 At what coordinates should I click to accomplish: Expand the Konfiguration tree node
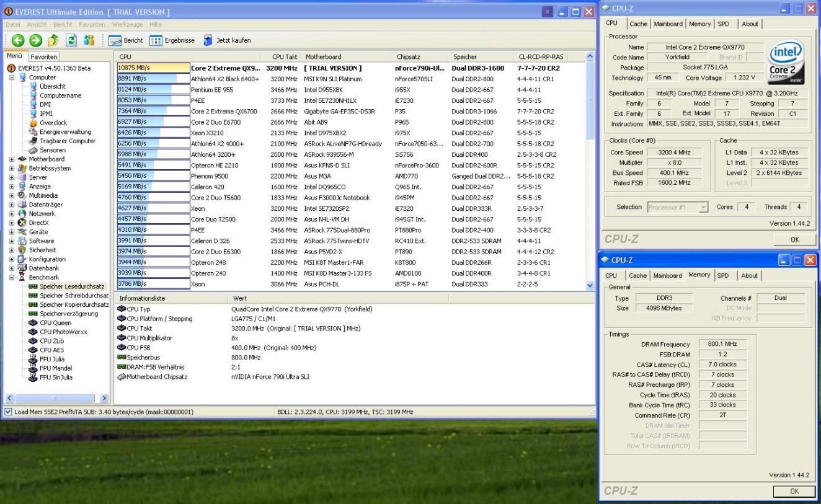tap(12, 259)
